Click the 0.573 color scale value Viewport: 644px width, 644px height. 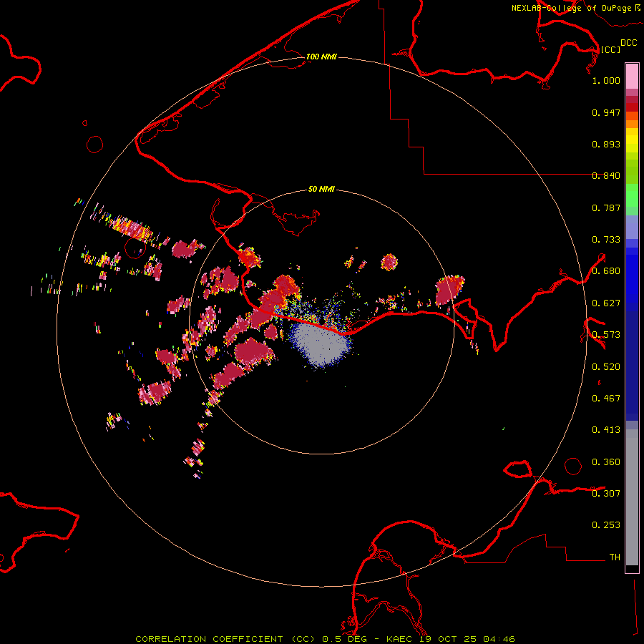pos(606,335)
